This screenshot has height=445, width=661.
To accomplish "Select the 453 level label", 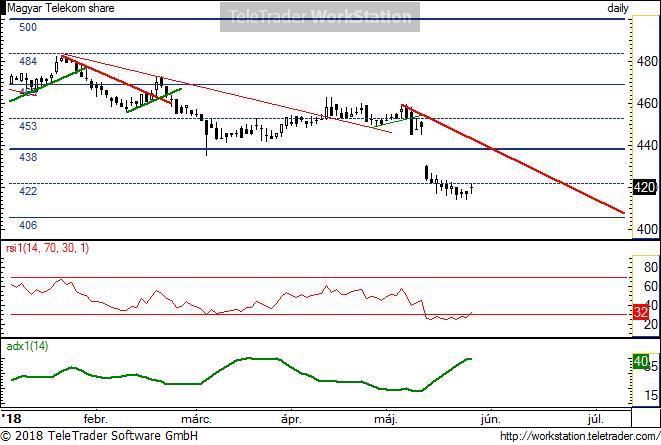I will pyautogui.click(x=28, y=126).
